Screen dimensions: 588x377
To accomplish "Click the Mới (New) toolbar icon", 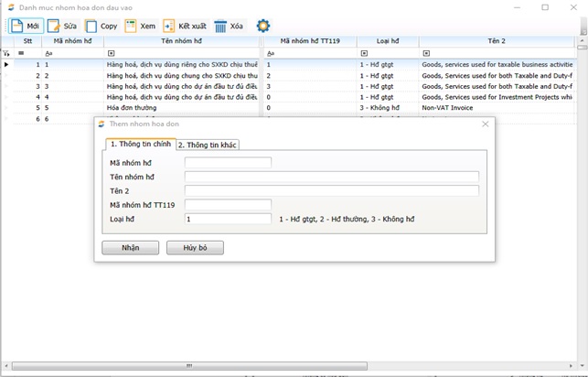I will point(16,26).
